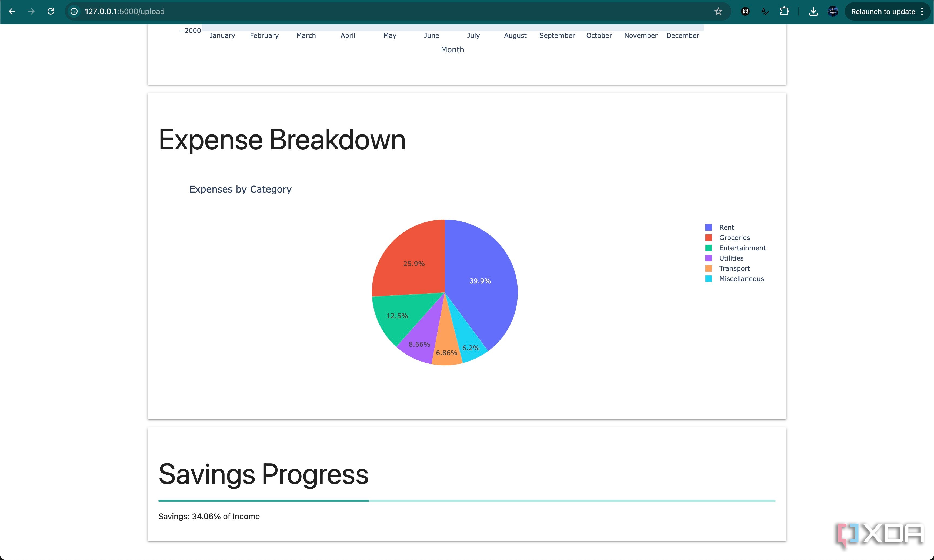The width and height of the screenshot is (934, 560).
Task: Toggle Miscellaneous legend entry
Action: click(x=741, y=279)
